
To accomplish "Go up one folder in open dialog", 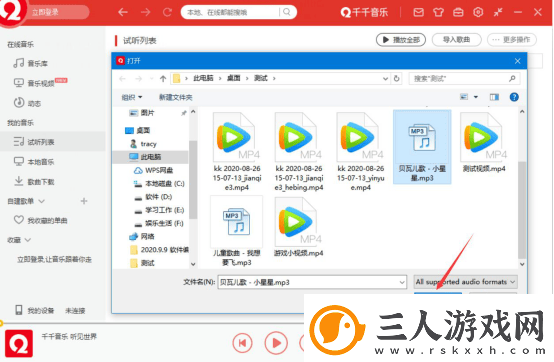I will pyautogui.click(x=163, y=79).
